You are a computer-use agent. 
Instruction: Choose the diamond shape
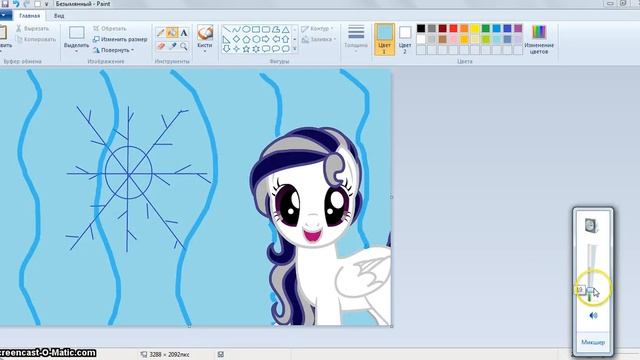pyautogui.click(x=236, y=39)
